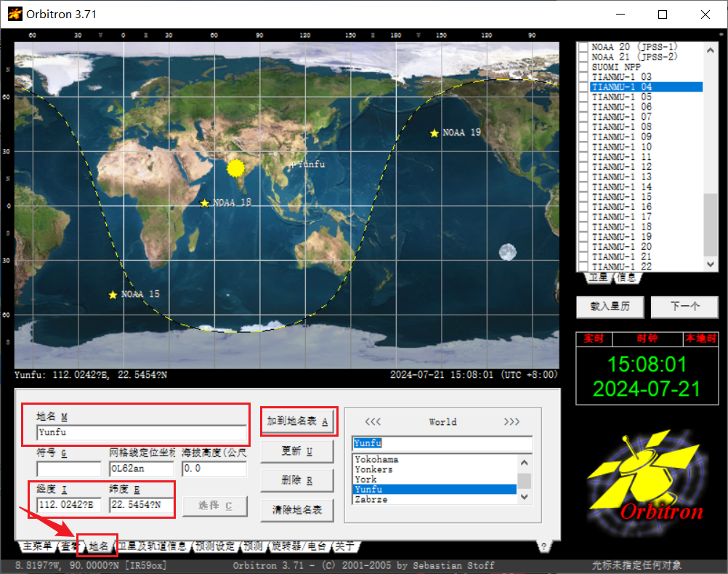Select the NOAA 15 satellite marker
This screenshot has width=728, height=574.
pos(113,294)
